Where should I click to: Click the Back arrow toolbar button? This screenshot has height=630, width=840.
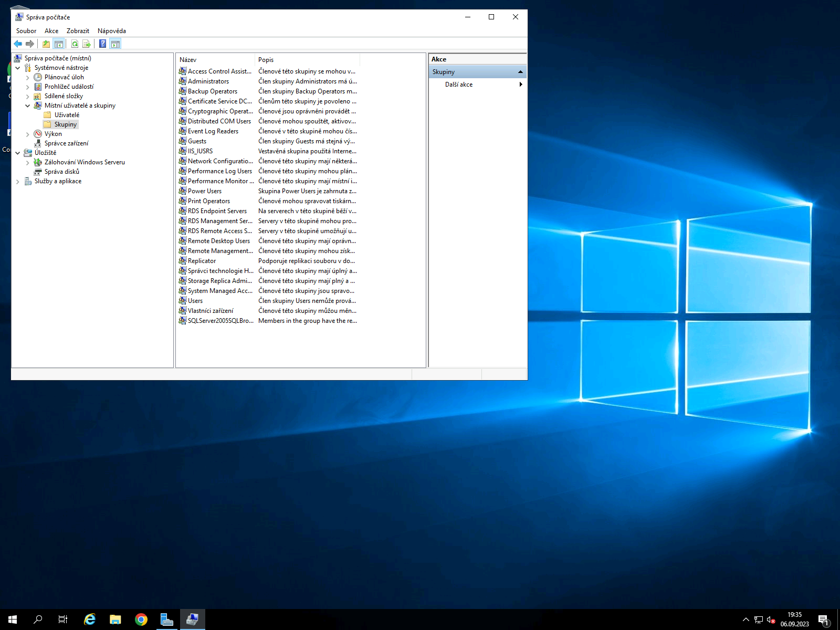pos(18,44)
